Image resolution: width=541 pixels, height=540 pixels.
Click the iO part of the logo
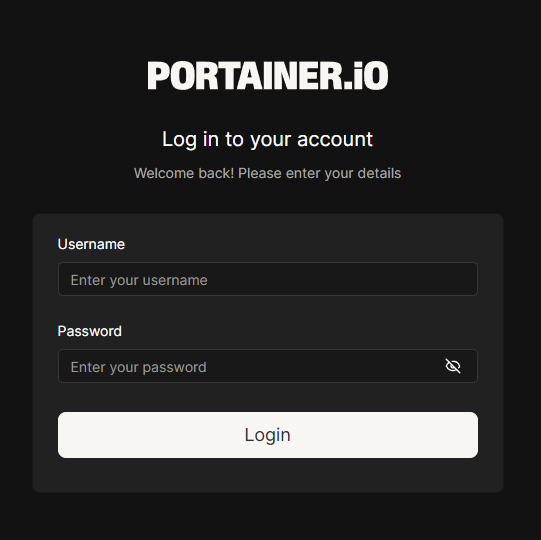coord(371,76)
